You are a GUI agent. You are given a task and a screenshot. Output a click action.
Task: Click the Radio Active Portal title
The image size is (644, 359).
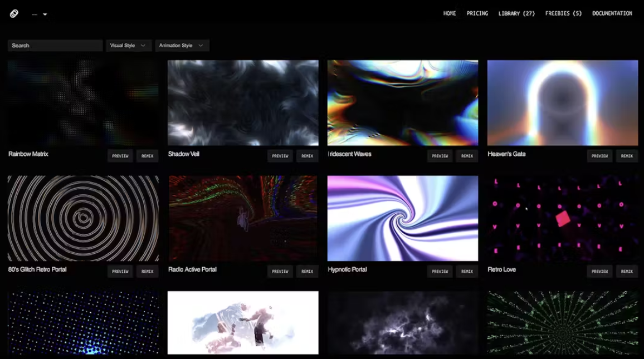tap(192, 269)
